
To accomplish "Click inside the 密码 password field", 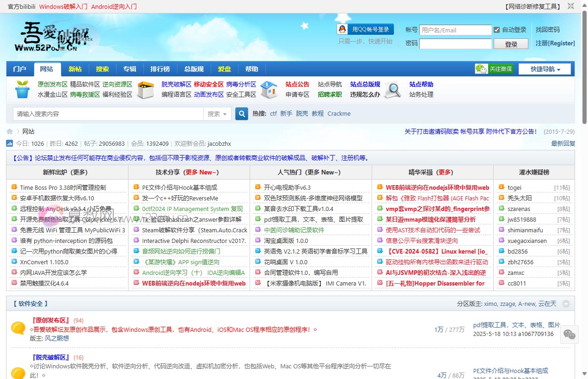I will [x=455, y=43].
